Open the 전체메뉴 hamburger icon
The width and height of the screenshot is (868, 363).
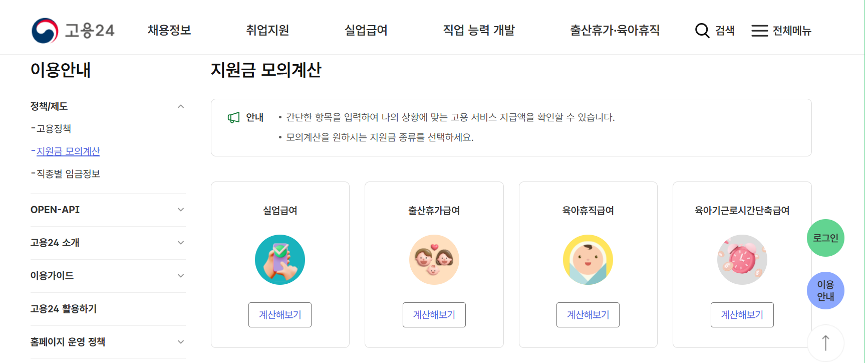coord(759,31)
